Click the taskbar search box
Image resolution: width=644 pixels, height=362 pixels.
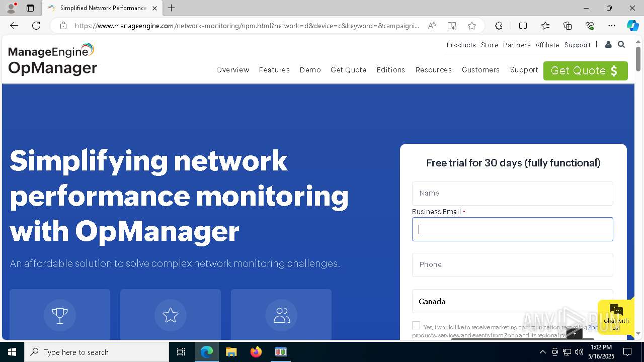97,352
